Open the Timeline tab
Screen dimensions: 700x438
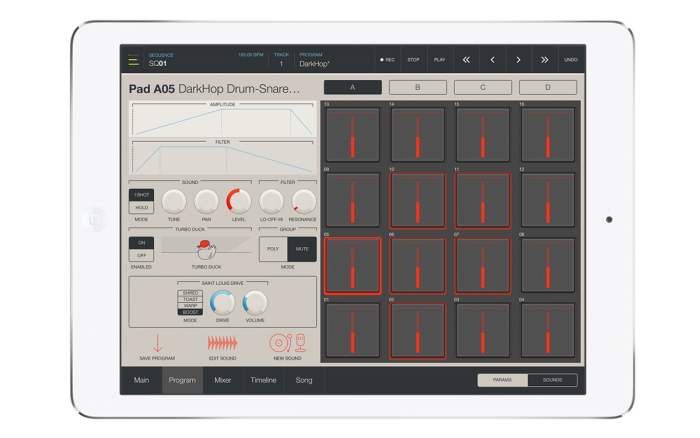point(263,380)
